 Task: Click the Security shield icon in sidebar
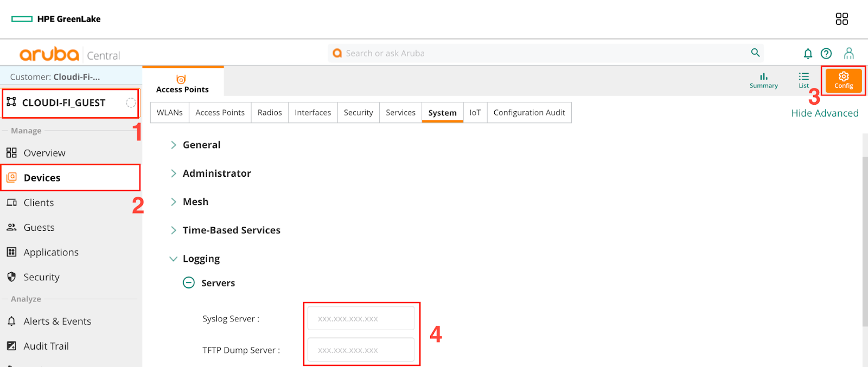pyautogui.click(x=11, y=277)
